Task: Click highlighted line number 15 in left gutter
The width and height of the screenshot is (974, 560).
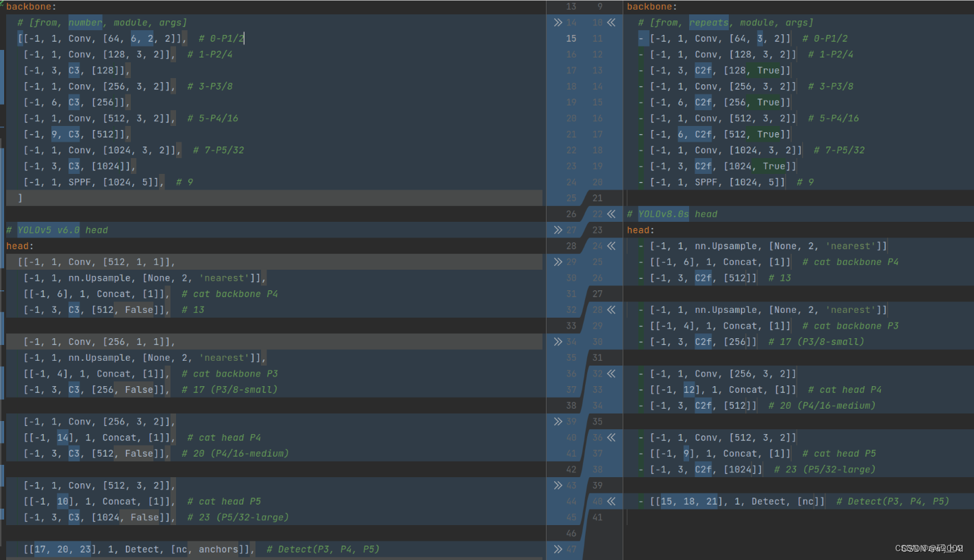Action: pyautogui.click(x=571, y=38)
